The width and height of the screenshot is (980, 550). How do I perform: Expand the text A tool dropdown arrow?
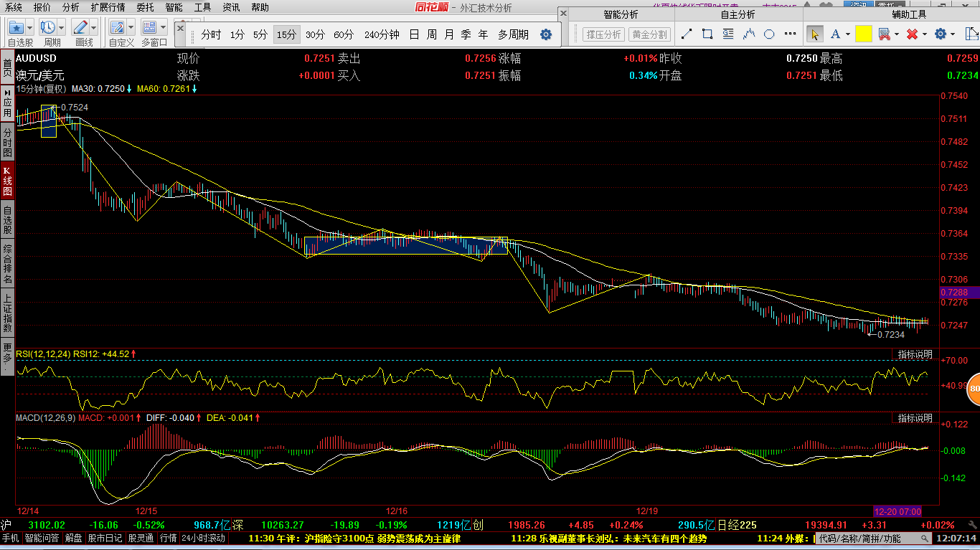click(848, 34)
